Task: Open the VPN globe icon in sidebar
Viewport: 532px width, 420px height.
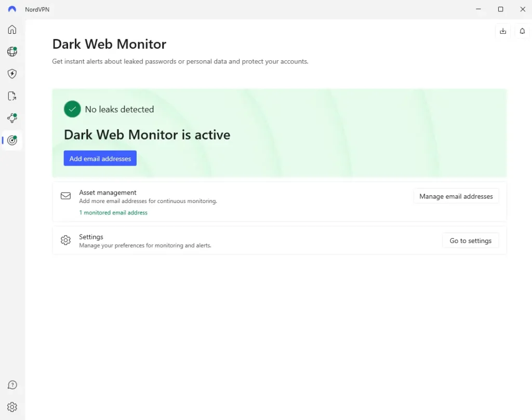Action: point(12,51)
